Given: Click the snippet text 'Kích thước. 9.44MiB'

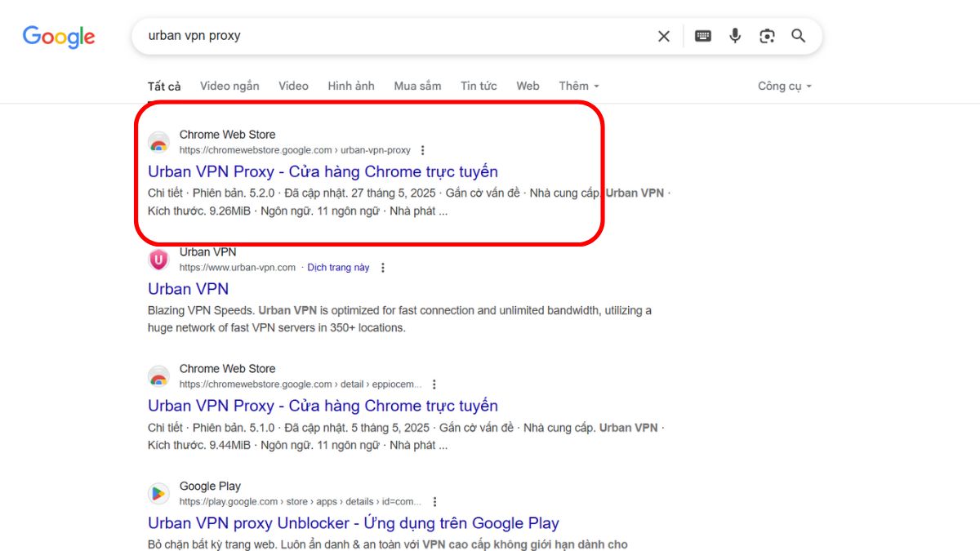Looking at the screenshot, I should (199, 445).
